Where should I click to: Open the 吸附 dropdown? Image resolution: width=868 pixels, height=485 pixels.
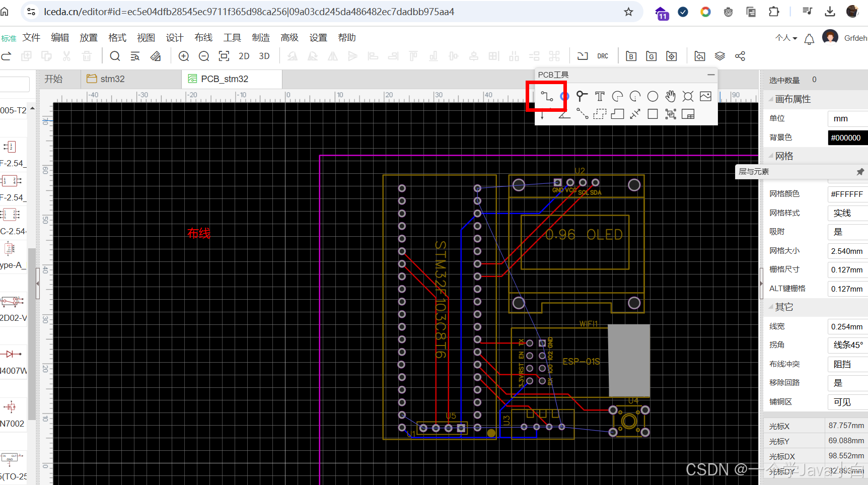[x=848, y=232]
